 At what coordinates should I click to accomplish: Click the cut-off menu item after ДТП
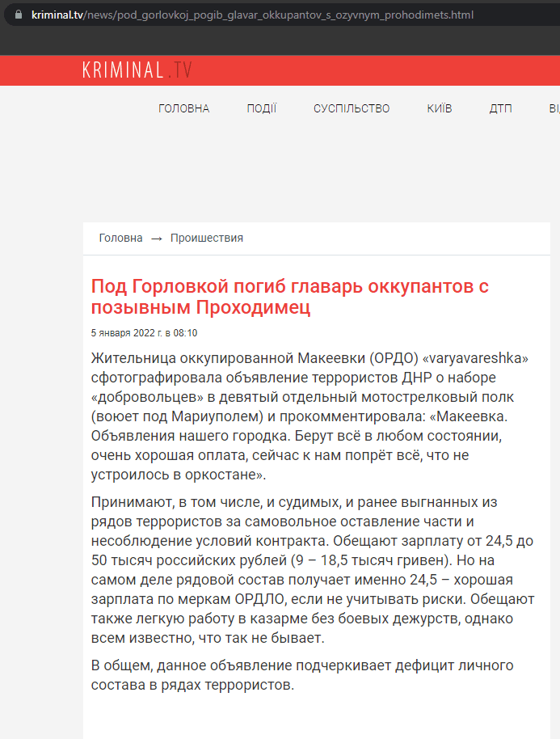coord(554,109)
